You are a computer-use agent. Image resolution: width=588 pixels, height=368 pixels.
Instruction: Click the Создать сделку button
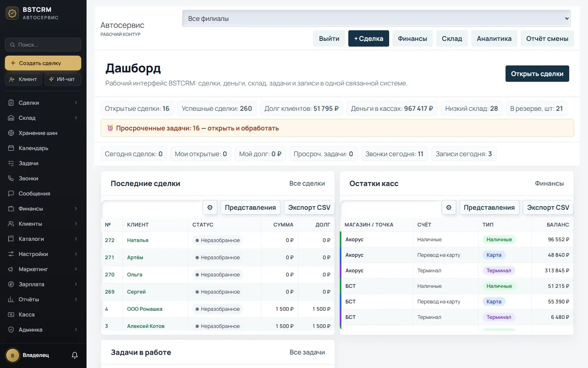[x=43, y=63]
